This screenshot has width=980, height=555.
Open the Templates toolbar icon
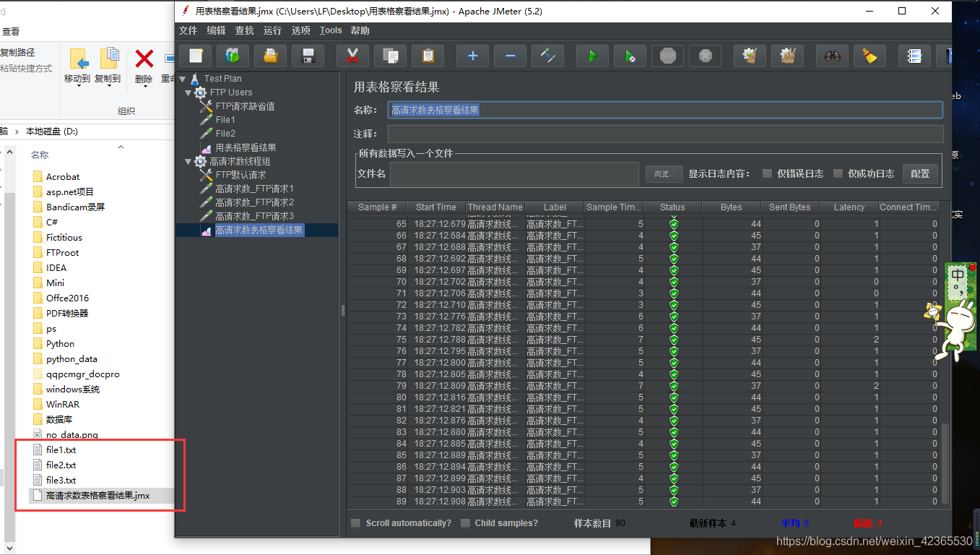(x=233, y=56)
